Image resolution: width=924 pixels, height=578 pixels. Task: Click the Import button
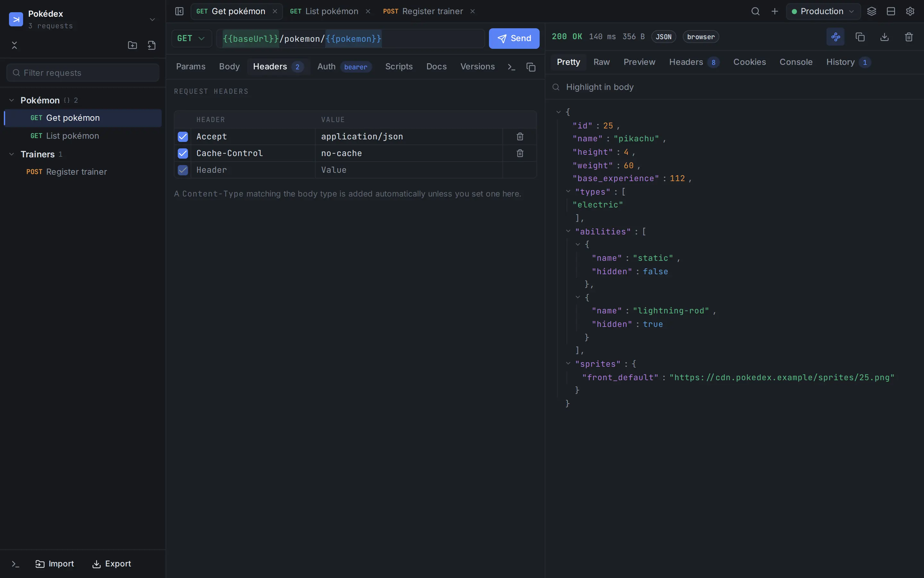coord(55,564)
